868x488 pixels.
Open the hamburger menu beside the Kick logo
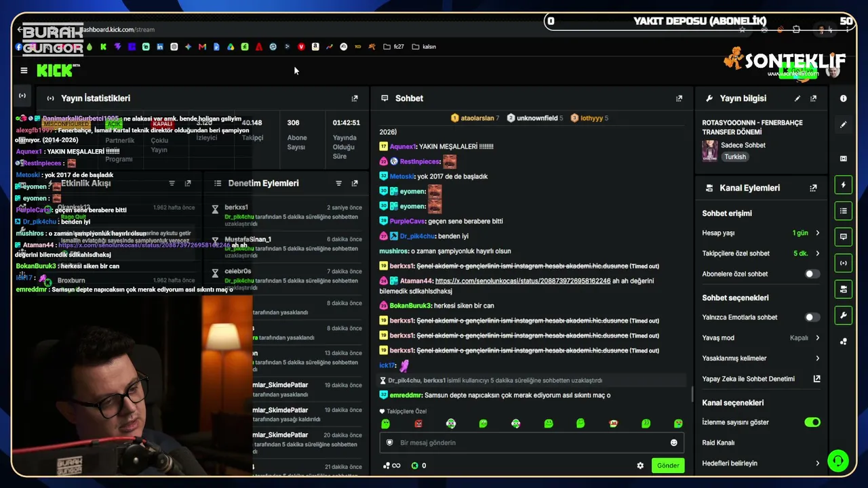click(x=24, y=70)
